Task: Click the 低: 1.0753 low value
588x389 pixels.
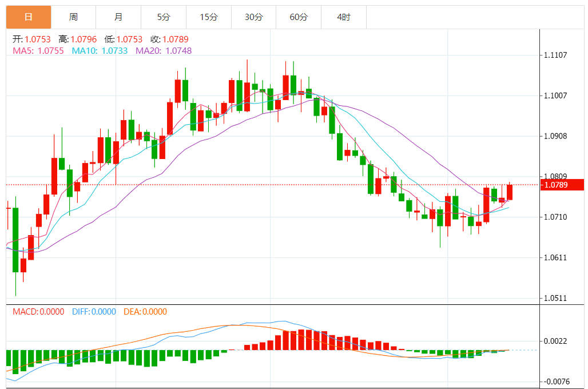Action: [x=124, y=39]
